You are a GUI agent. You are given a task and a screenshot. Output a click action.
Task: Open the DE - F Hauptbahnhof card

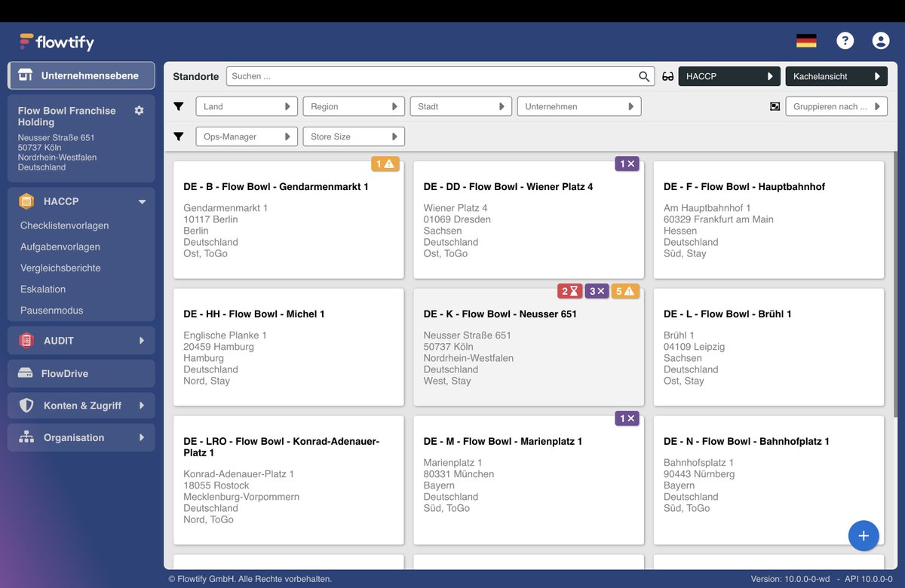(x=768, y=220)
